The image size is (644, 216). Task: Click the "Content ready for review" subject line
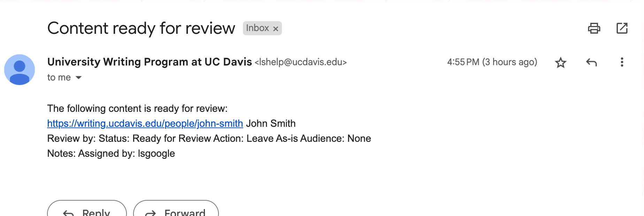pyautogui.click(x=141, y=28)
